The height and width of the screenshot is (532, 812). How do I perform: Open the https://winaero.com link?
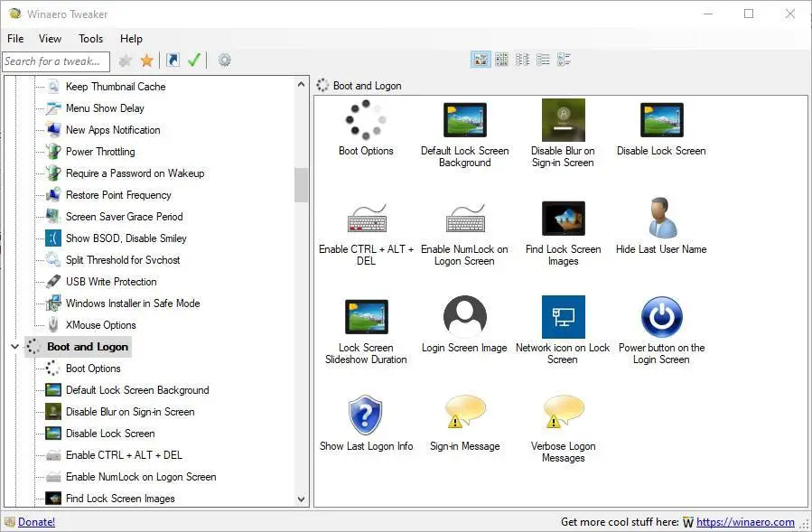[745, 522]
